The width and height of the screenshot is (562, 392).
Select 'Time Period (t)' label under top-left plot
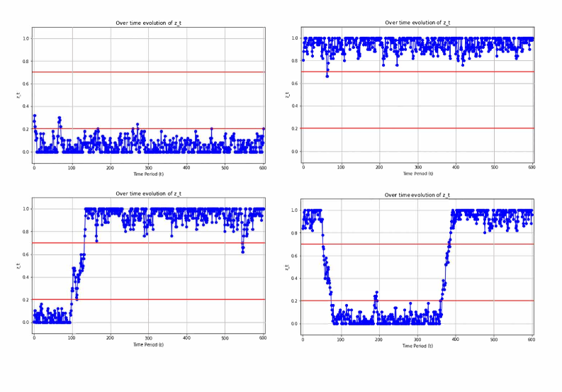[148, 174]
